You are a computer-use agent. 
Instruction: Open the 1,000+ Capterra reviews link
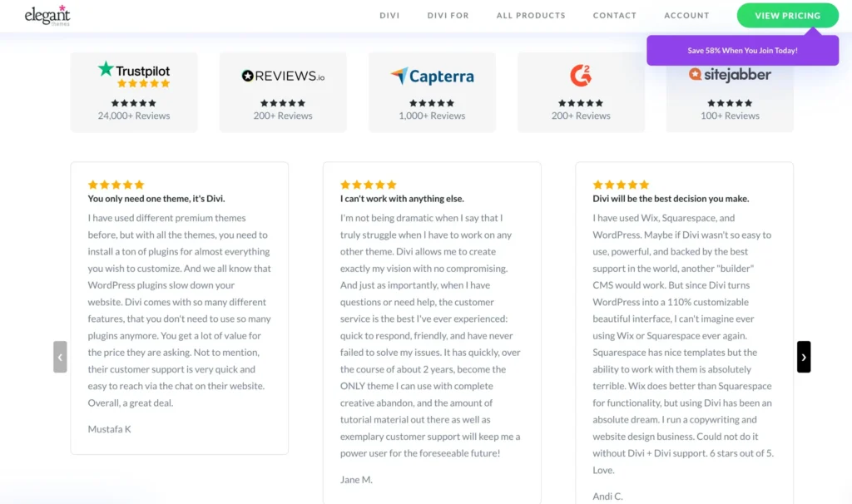432,116
